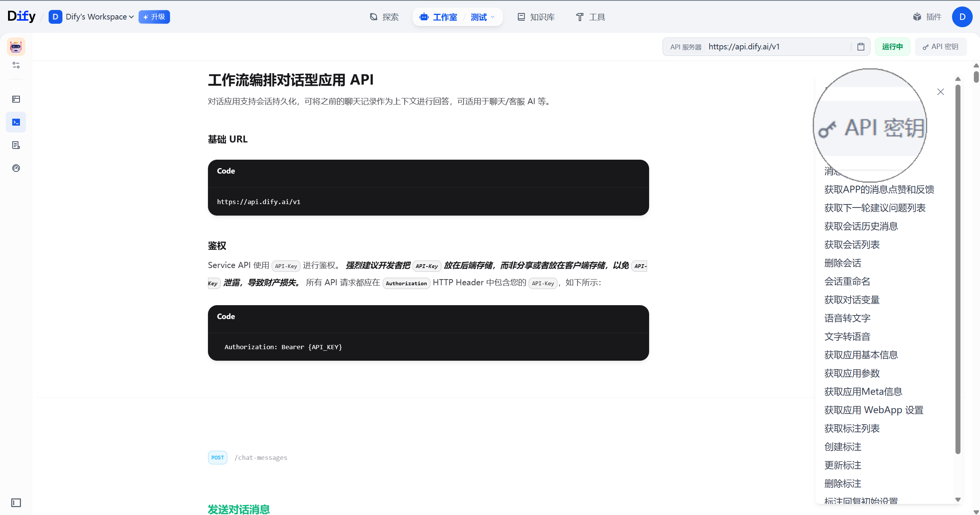Image resolution: width=980 pixels, height=515 pixels.
Task: Close the table of contents panel
Action: click(941, 92)
